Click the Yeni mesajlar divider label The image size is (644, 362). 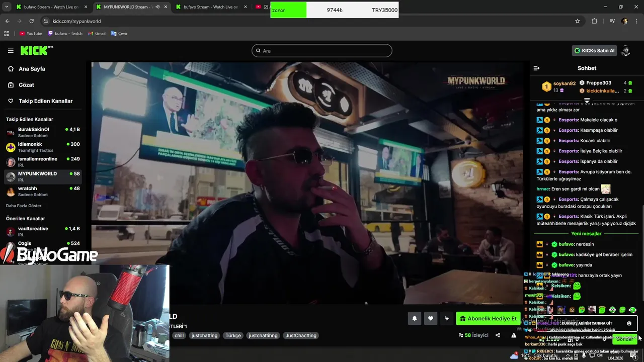(x=586, y=234)
